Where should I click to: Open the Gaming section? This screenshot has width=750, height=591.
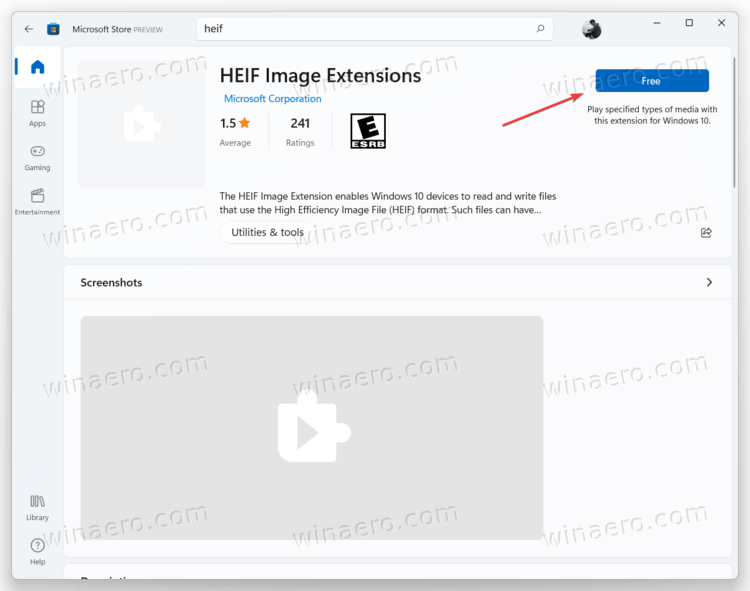[37, 158]
